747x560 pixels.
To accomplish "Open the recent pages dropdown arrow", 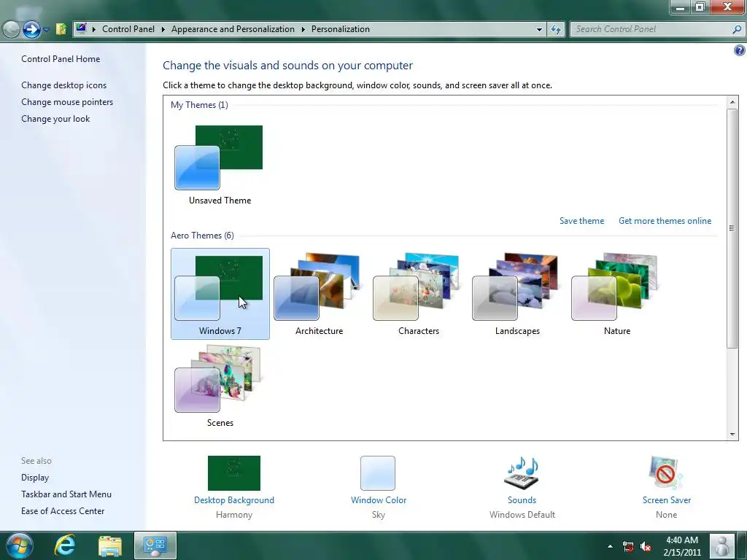I will (x=46, y=29).
